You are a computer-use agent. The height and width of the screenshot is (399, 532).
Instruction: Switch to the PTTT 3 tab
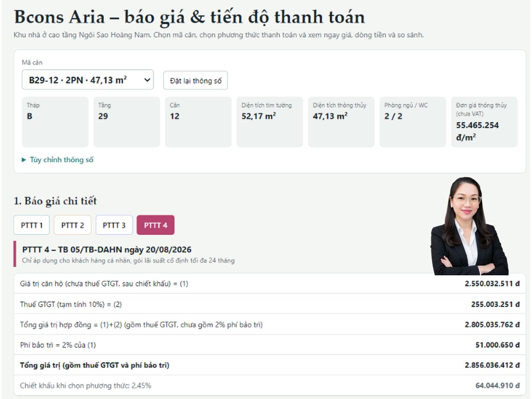114,225
